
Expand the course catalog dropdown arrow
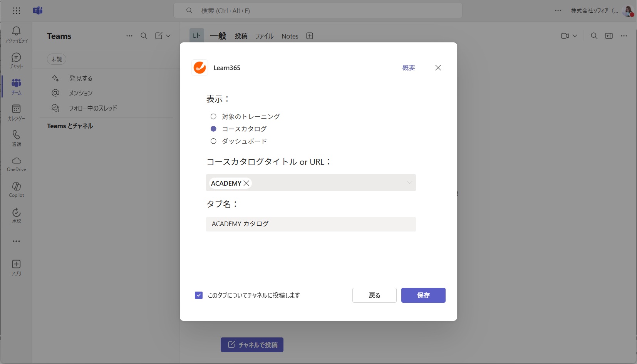pyautogui.click(x=409, y=183)
